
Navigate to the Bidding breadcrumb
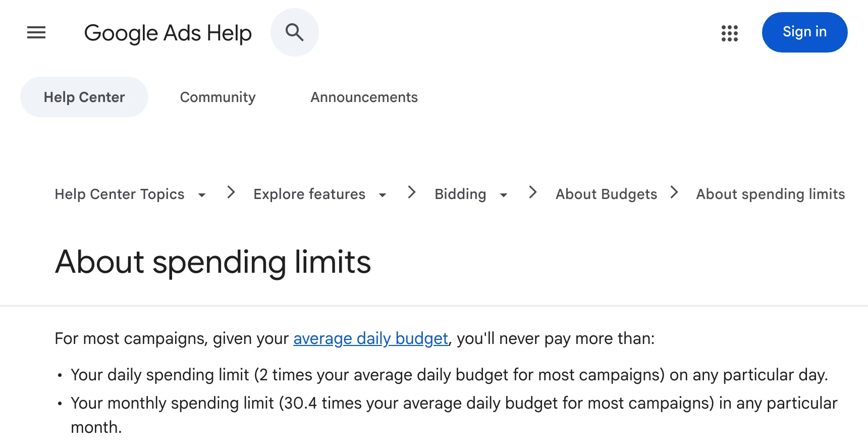click(x=460, y=194)
